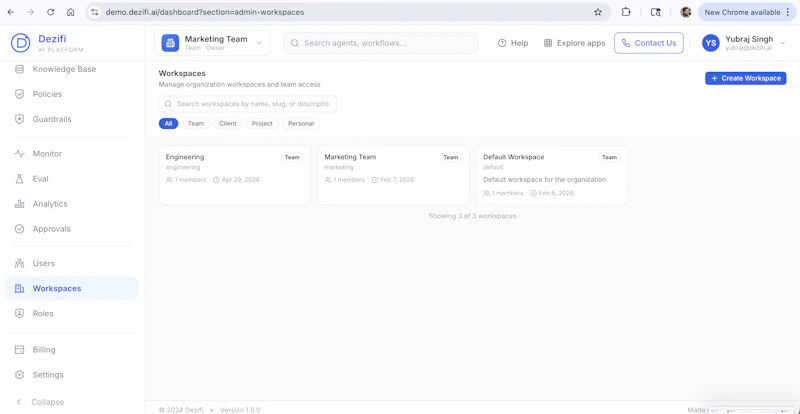Filter workspaces by Personal
Viewport: 800px width, 414px height.
pyautogui.click(x=301, y=124)
